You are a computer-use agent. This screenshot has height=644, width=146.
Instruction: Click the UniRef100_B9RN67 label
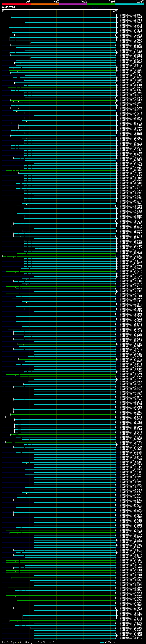[x=131, y=299]
